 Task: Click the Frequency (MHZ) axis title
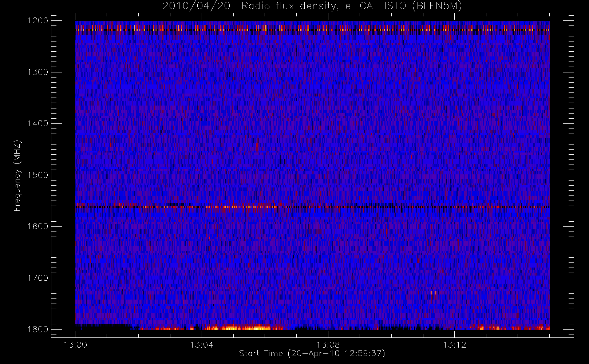pyautogui.click(x=17, y=175)
